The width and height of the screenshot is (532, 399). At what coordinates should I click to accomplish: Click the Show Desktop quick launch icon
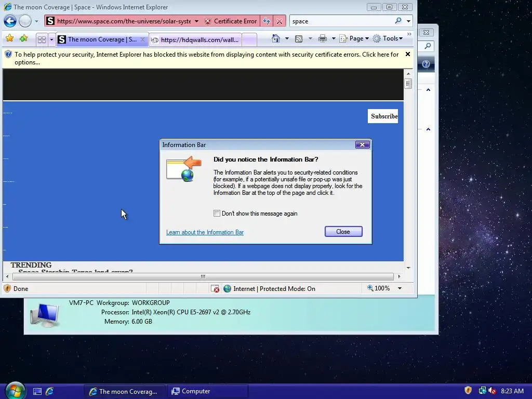click(x=37, y=391)
